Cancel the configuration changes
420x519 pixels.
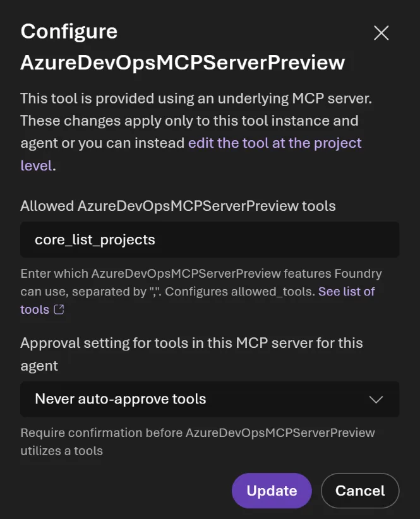(360, 491)
